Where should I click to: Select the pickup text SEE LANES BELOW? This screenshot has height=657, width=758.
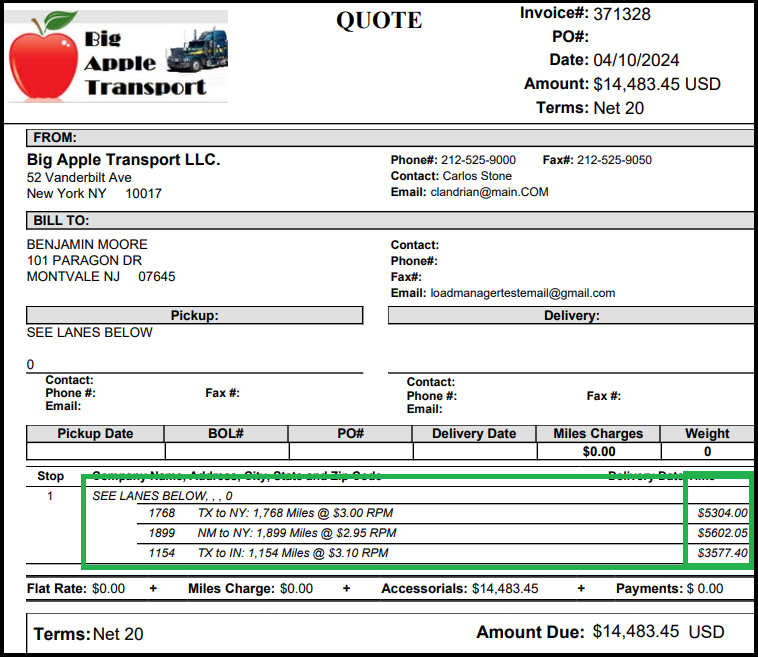click(89, 333)
